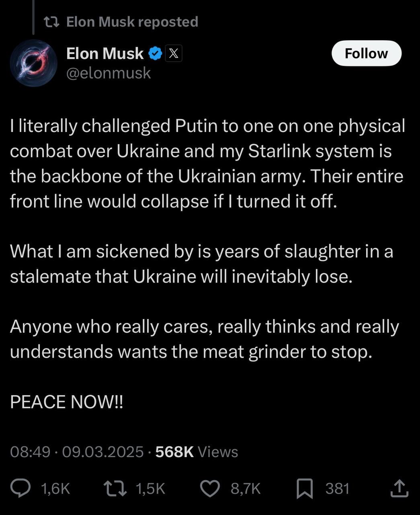Viewport: 420px width, 515px height.
Task: Open the "Elon Musk reposted" link
Action: [132, 22]
